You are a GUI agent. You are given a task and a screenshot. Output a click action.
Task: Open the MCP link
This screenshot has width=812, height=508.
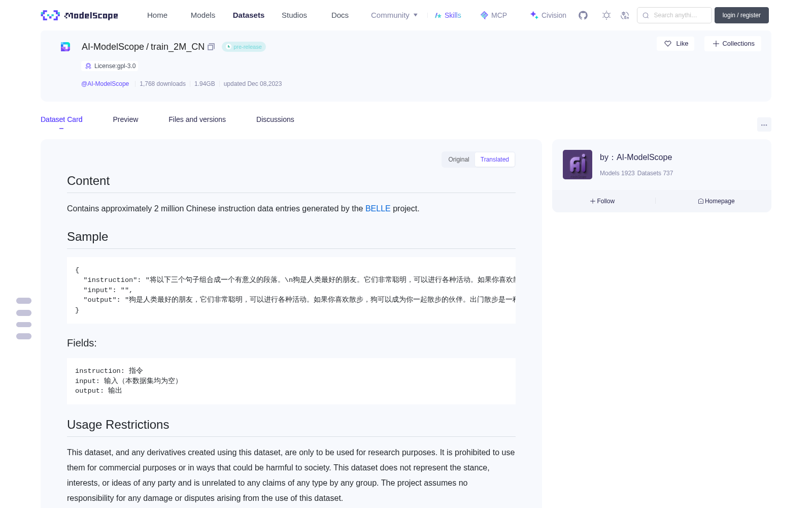point(494,15)
